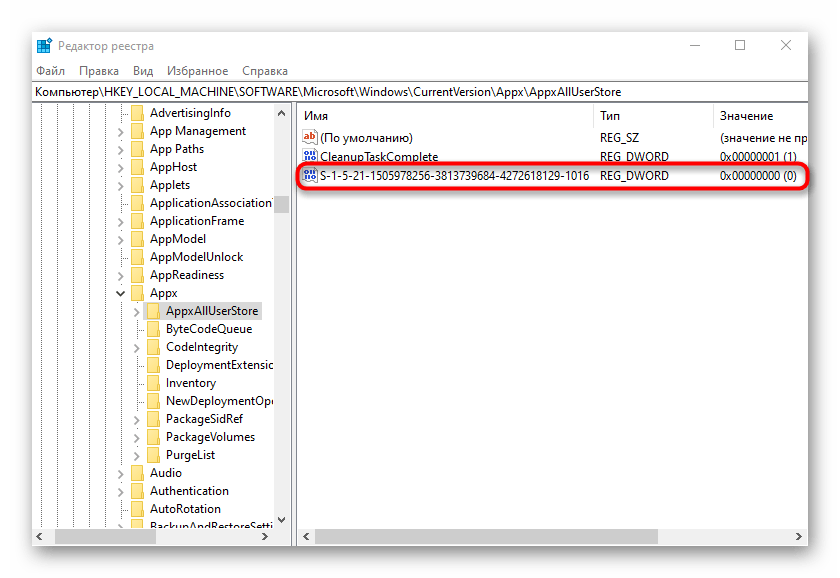Expand the AppxAllUserStore key
Image resolution: width=840 pixels, height=578 pixels.
pyautogui.click(x=137, y=312)
